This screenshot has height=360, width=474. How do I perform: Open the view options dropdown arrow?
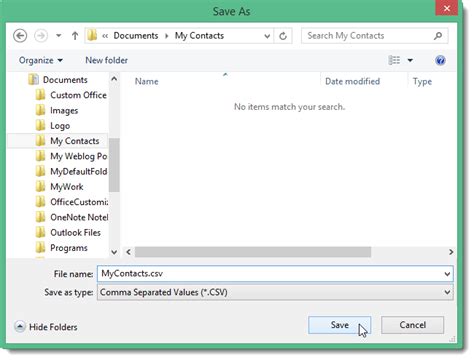coord(410,60)
